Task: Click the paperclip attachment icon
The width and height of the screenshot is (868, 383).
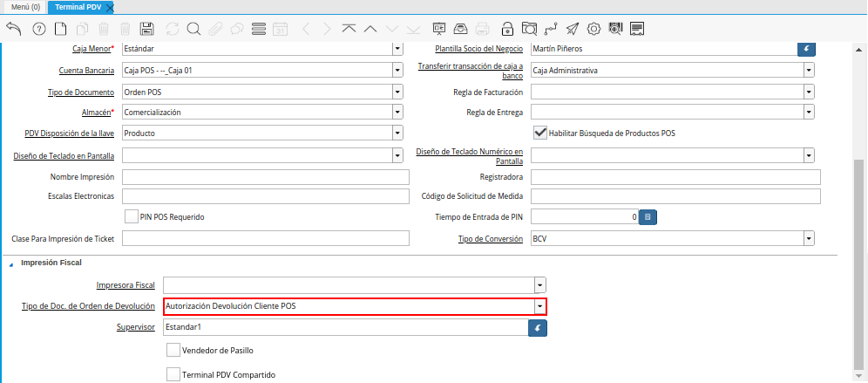Action: point(215,29)
